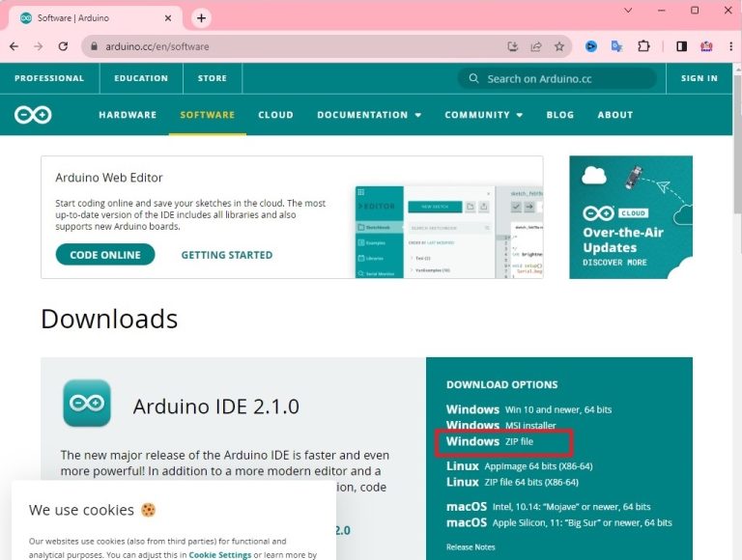Reload the page with the refresh icon
This screenshot has width=742, height=560.
point(63,46)
